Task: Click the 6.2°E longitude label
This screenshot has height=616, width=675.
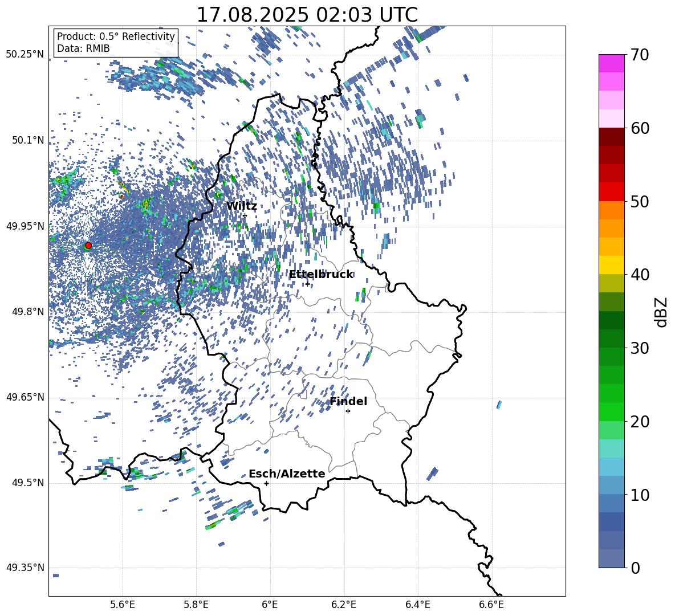Action: [x=344, y=605]
